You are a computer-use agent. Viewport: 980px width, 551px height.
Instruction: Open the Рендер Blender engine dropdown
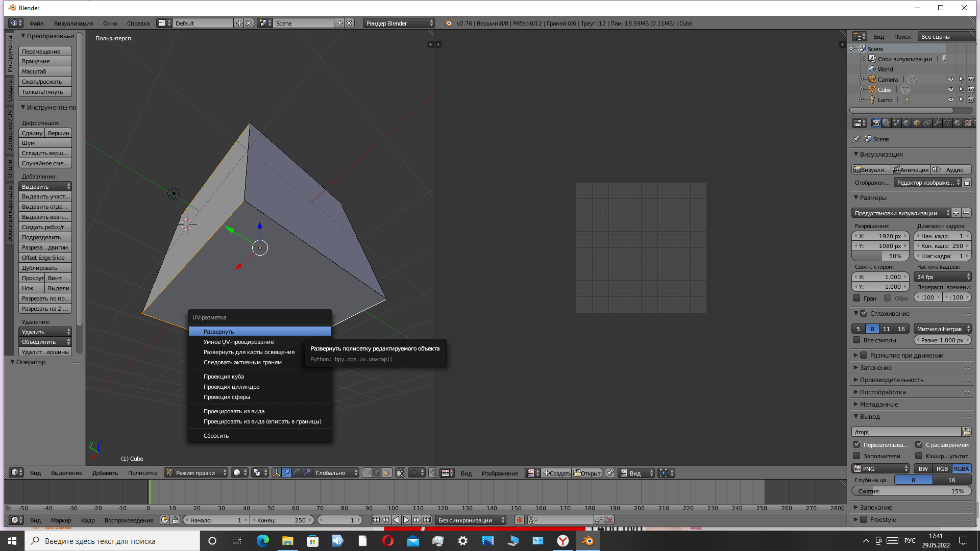(399, 23)
